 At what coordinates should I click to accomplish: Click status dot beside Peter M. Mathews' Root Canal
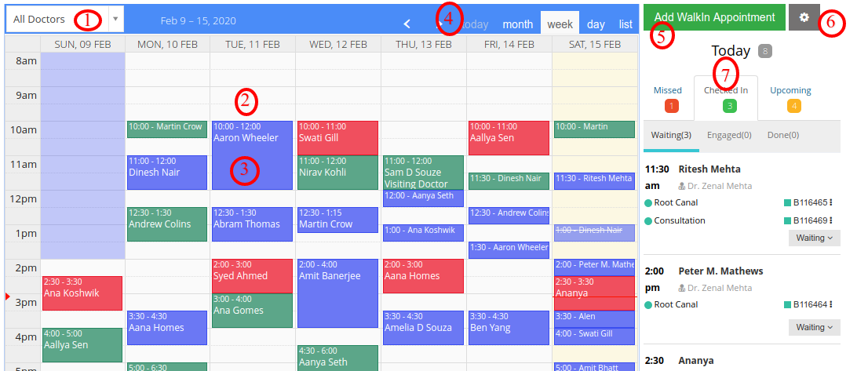click(x=648, y=304)
